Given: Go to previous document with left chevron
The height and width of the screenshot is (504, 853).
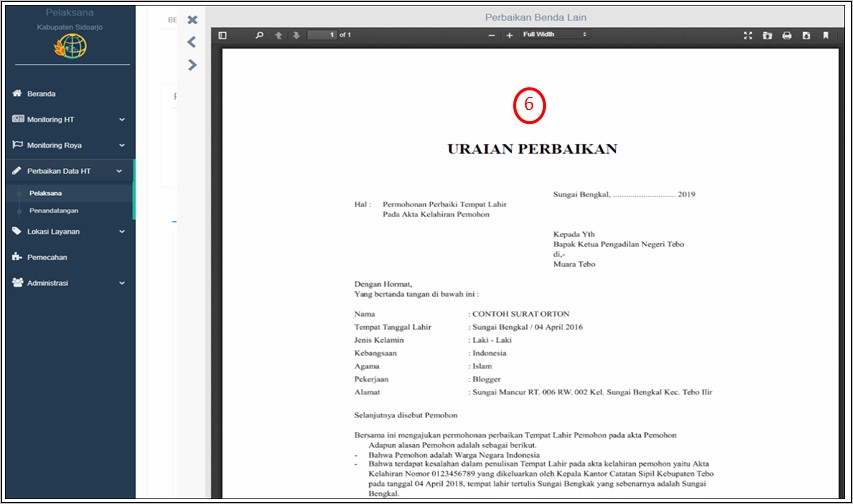Looking at the screenshot, I should pos(191,42).
